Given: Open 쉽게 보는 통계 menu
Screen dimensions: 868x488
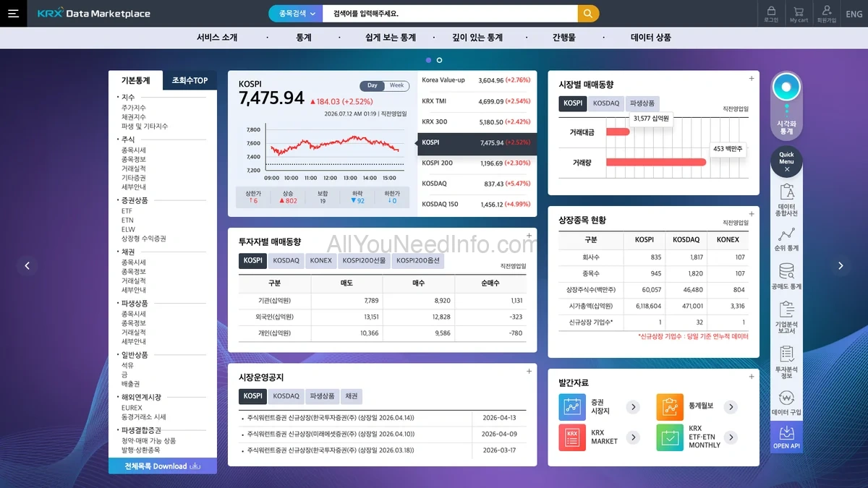Looking at the screenshot, I should (x=391, y=38).
